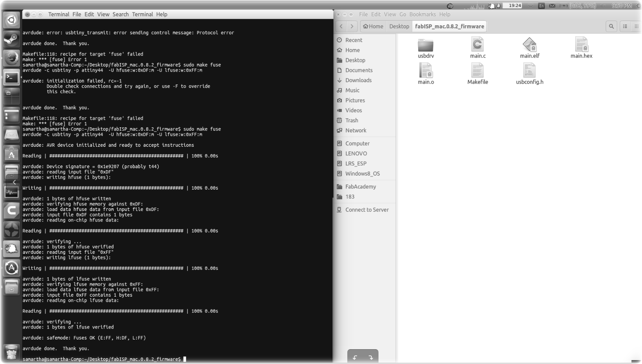This screenshot has height=364, width=642.
Task: Open the Terminal menu's File item
Action: click(77, 14)
